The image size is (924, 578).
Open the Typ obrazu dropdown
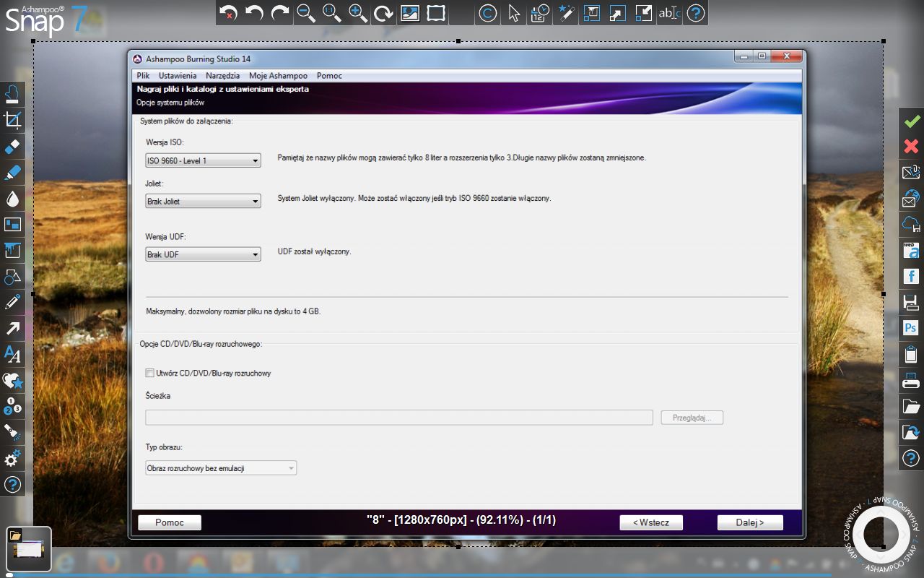(x=221, y=467)
